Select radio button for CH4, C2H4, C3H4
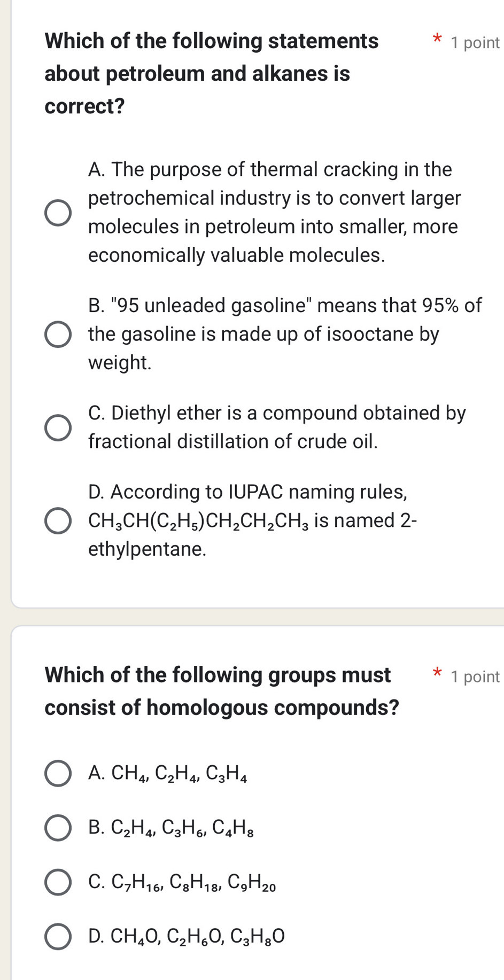The height and width of the screenshot is (980, 504). coord(58,773)
